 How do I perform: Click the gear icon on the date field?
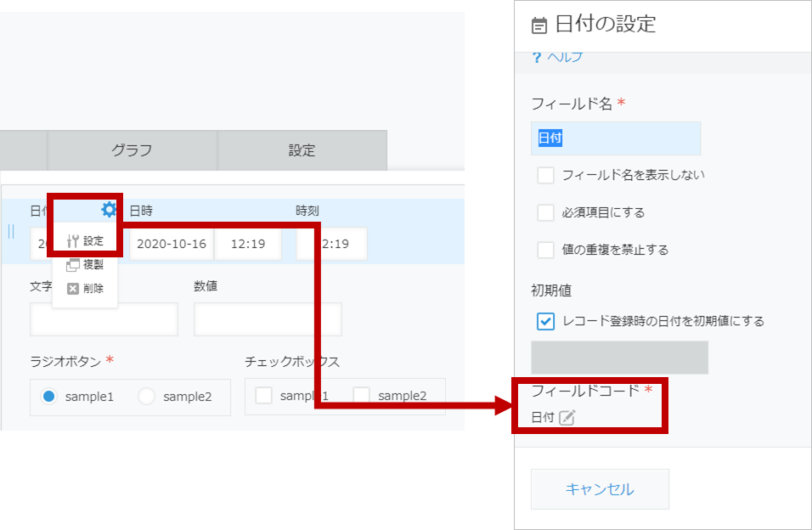point(109,210)
